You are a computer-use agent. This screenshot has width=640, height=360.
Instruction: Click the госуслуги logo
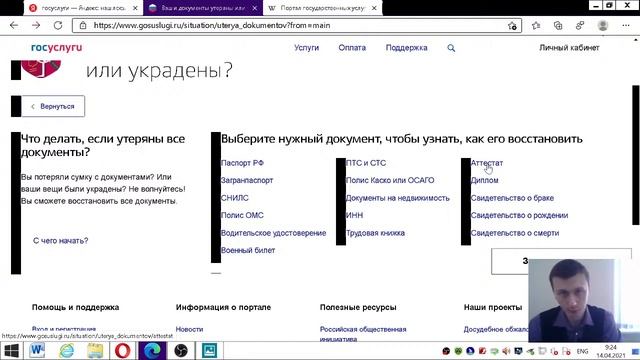pos(57,47)
